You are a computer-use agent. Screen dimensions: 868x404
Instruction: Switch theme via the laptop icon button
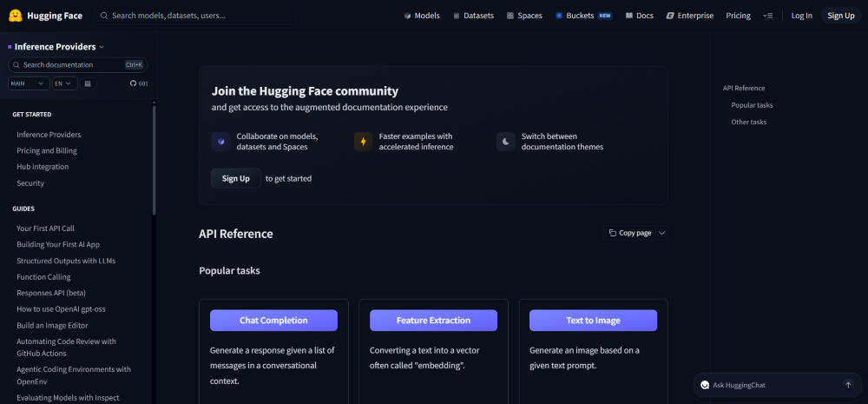(x=88, y=83)
